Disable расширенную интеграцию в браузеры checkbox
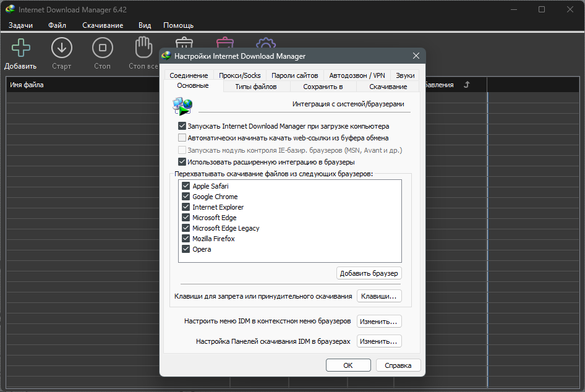 coord(182,162)
